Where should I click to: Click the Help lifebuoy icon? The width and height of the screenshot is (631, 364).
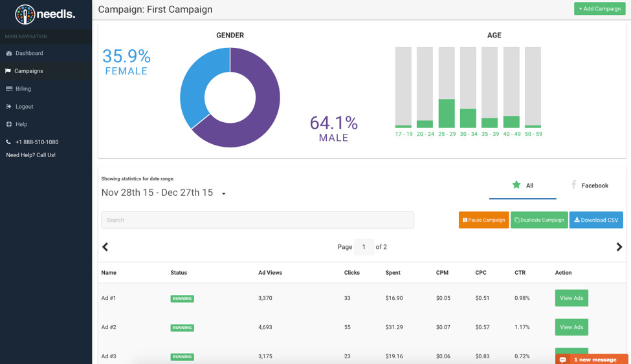9,124
